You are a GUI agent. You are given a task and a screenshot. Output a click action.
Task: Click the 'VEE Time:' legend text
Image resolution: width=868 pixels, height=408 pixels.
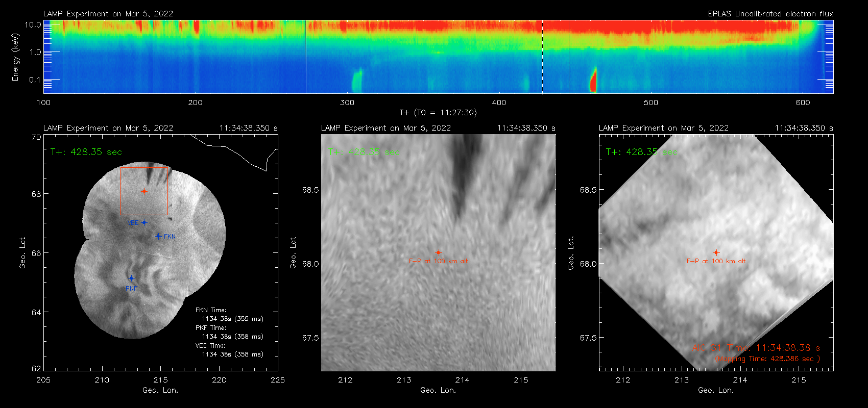point(210,346)
